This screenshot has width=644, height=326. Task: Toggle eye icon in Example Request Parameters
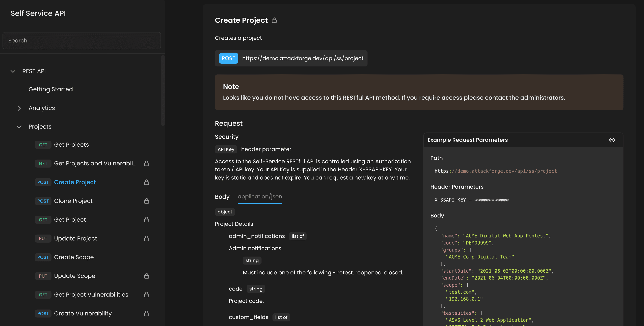click(611, 140)
